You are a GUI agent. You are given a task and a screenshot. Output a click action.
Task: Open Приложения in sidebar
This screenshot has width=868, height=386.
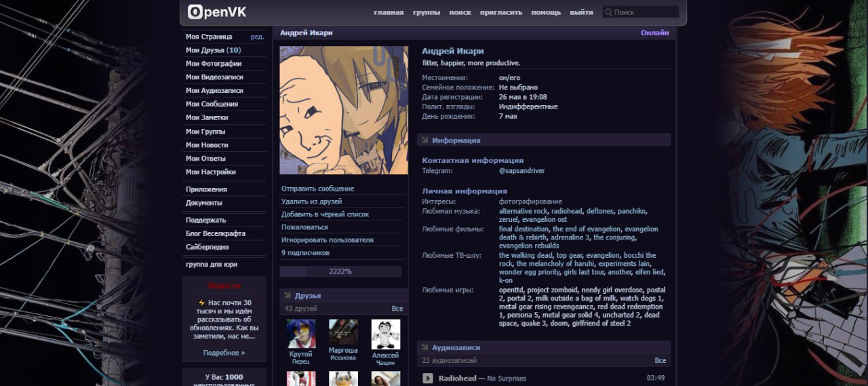tap(206, 189)
